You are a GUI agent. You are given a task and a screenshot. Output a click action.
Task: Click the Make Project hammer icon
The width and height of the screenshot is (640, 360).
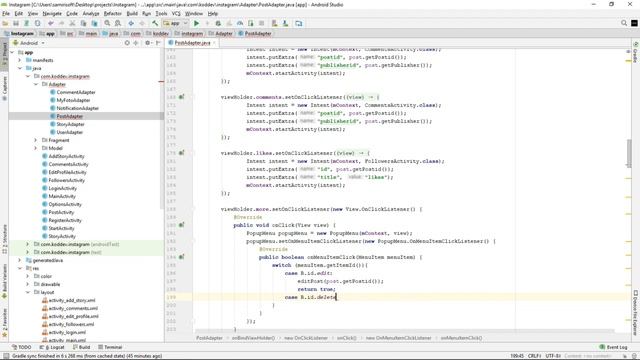[x=155, y=23]
